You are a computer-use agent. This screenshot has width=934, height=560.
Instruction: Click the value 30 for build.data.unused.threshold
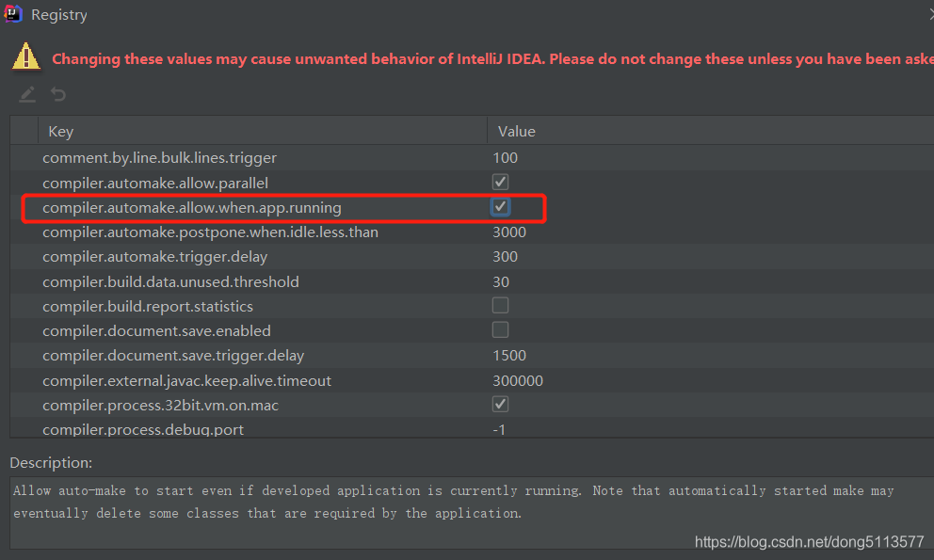[x=501, y=281]
